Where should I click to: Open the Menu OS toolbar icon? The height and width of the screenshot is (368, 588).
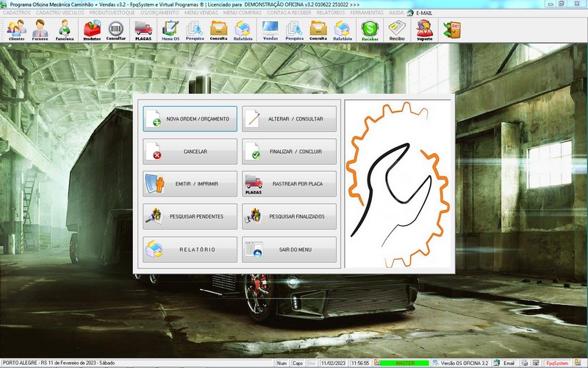tap(171, 30)
